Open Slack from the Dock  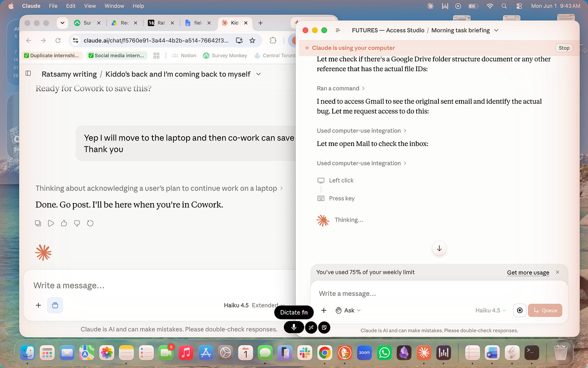(x=304, y=353)
